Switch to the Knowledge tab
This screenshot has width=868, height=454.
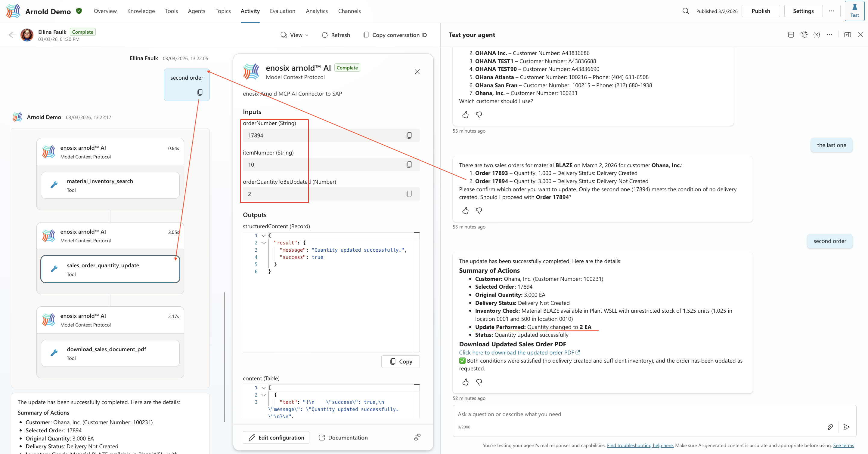click(x=141, y=11)
